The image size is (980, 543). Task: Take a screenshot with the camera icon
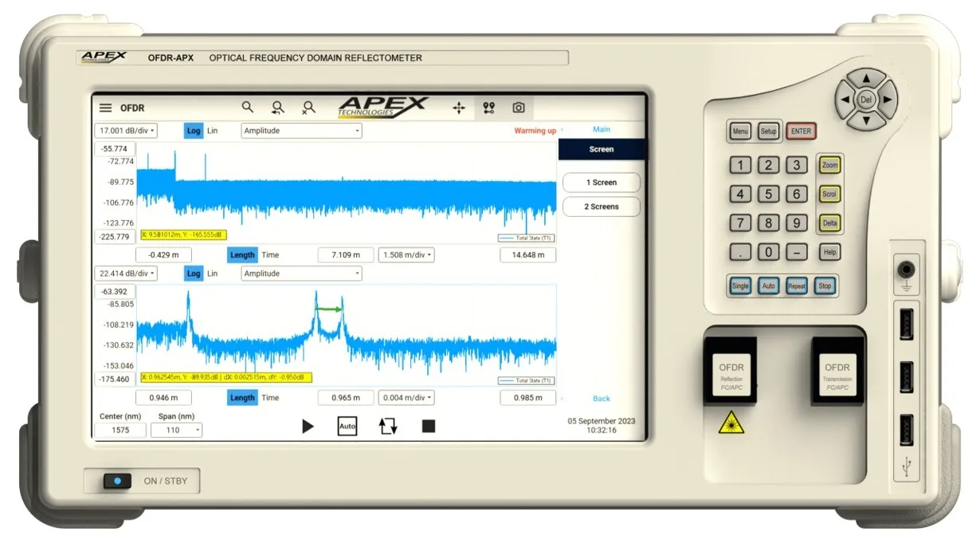(x=519, y=108)
